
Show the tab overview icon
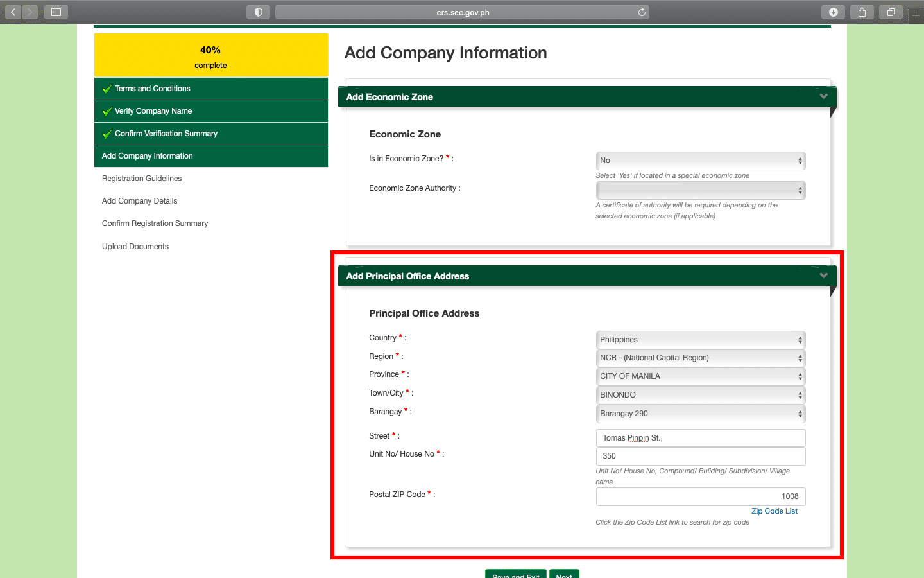point(891,12)
